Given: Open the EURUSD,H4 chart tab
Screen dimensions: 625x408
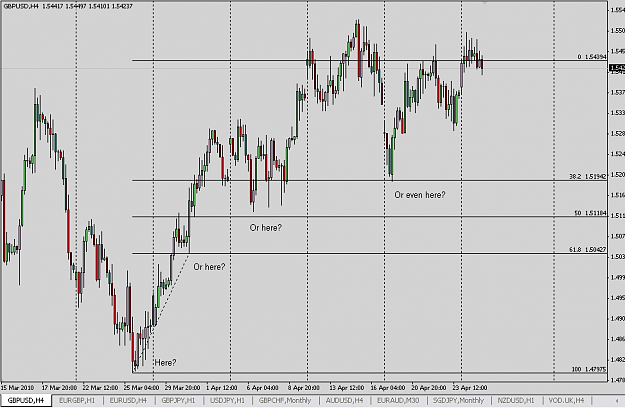Looking at the screenshot, I should 128,400.
